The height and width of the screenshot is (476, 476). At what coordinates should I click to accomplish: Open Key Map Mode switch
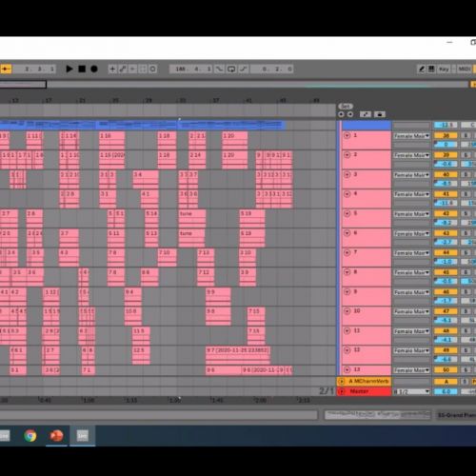click(444, 69)
